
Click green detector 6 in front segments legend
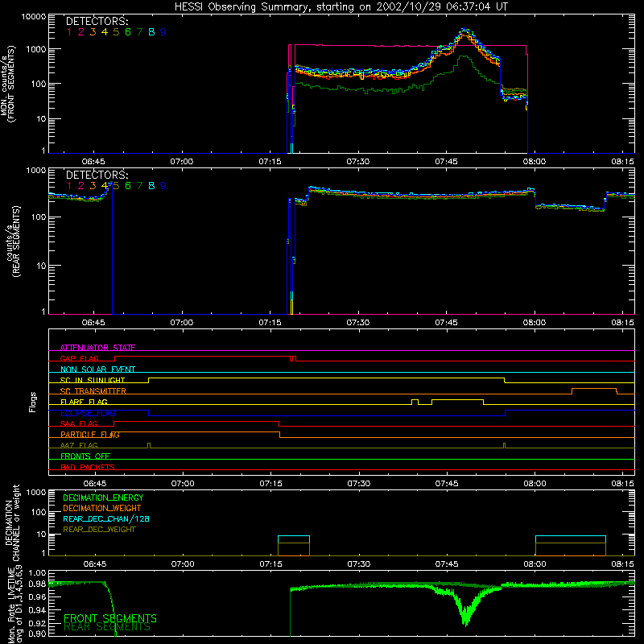[128, 32]
